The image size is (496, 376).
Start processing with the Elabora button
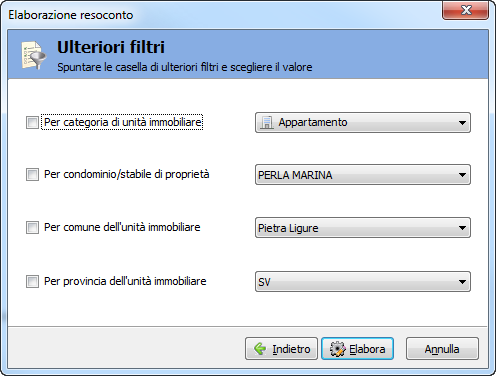pyautogui.click(x=357, y=349)
